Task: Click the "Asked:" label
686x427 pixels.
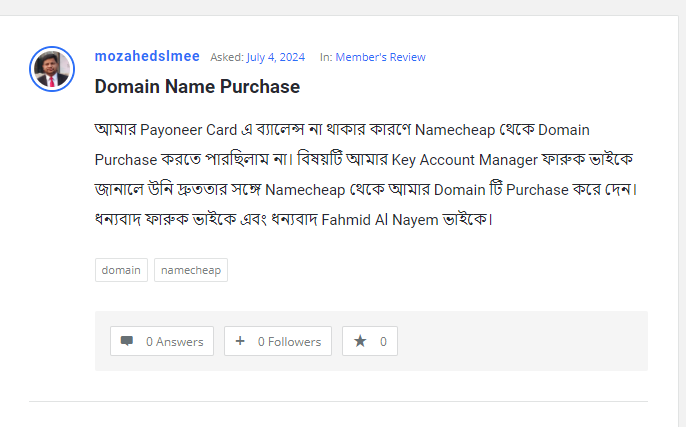Action: click(x=227, y=57)
